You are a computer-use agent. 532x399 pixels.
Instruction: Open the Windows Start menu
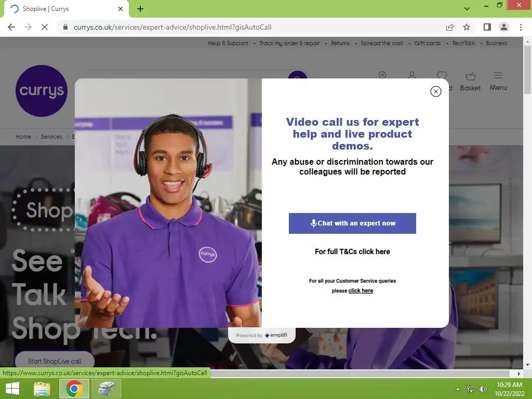(13, 389)
